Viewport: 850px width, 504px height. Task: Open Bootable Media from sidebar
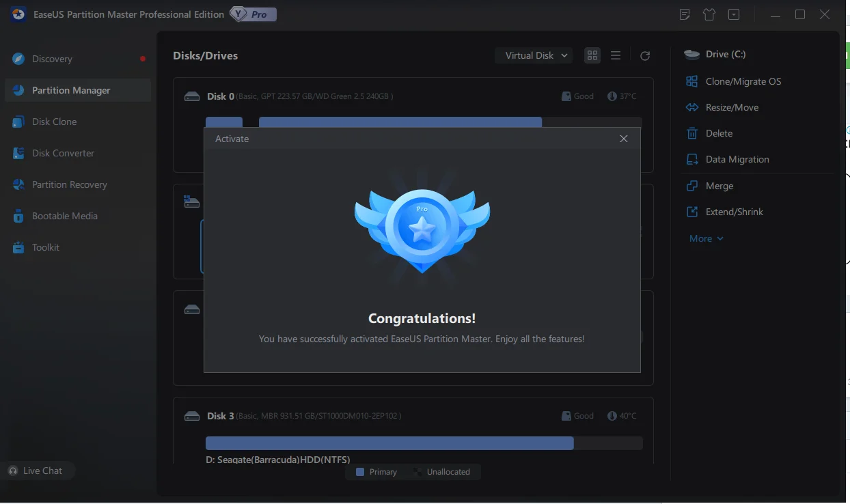78,216
